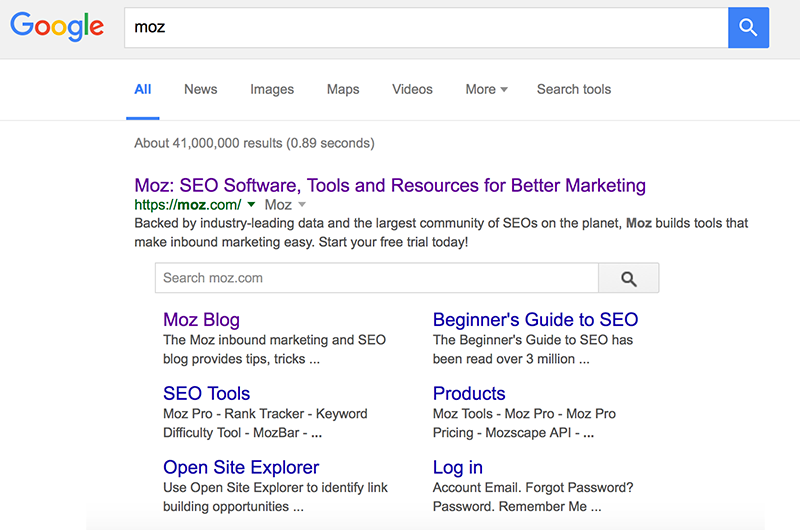This screenshot has width=800, height=530.
Task: Open the Moz: SEO Software result title
Action: 390,185
